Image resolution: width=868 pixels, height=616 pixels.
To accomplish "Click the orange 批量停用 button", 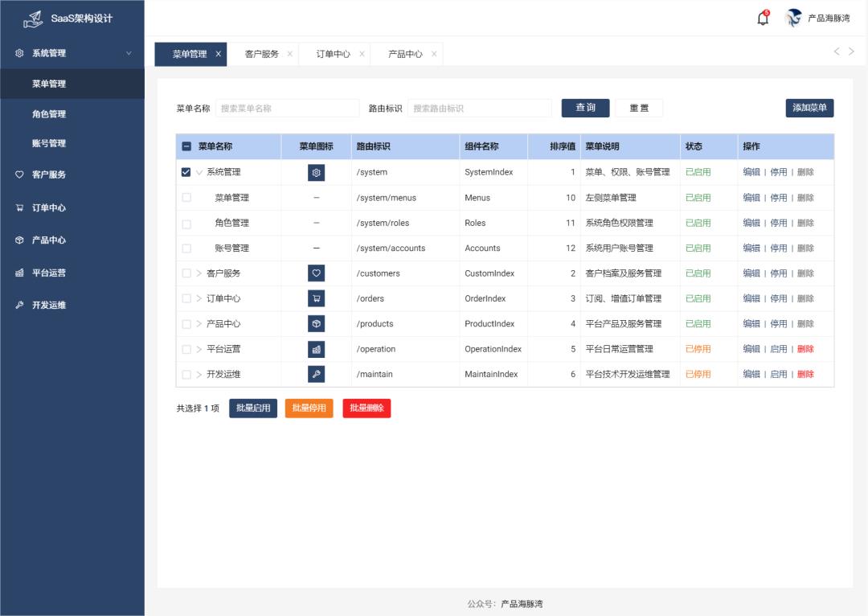I will click(309, 408).
